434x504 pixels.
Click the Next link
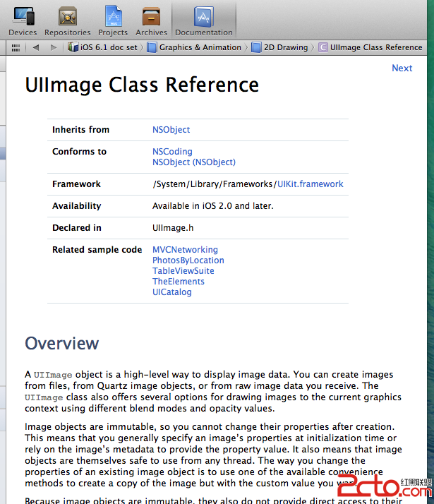[x=402, y=68]
